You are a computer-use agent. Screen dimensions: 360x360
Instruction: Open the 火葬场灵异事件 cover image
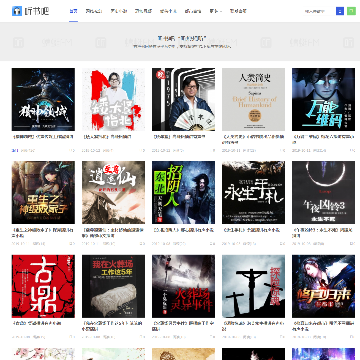(x=183, y=286)
